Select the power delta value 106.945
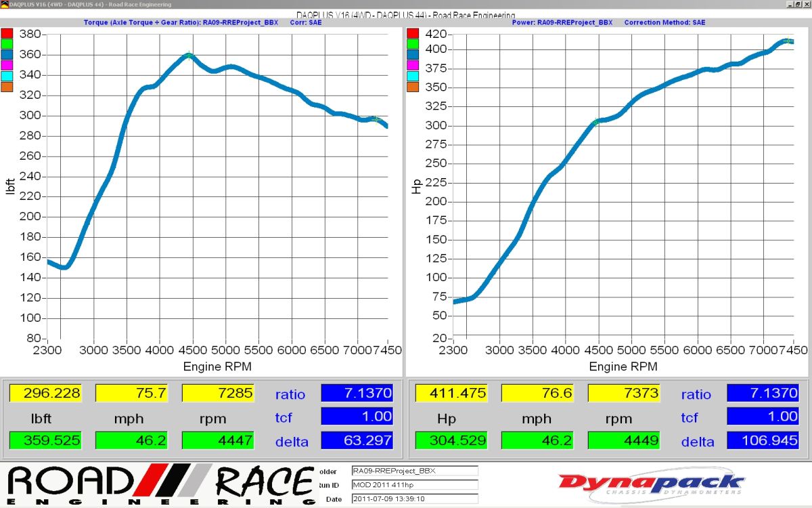 763,440
